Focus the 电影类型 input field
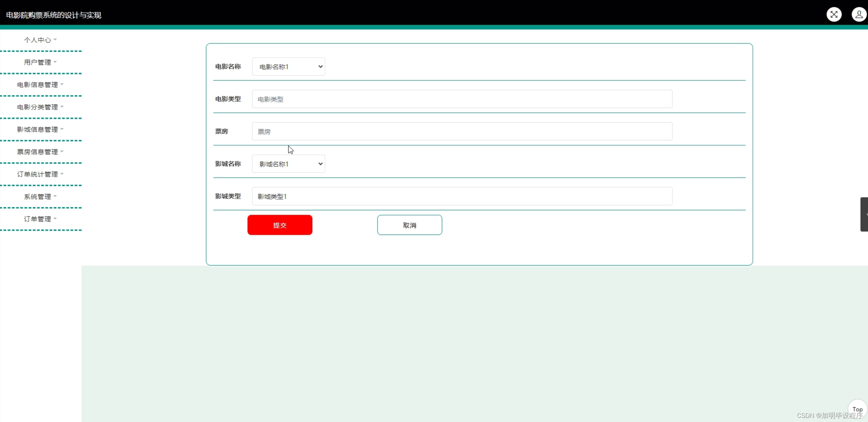Viewport: 868px width, 422px height. 462,99
